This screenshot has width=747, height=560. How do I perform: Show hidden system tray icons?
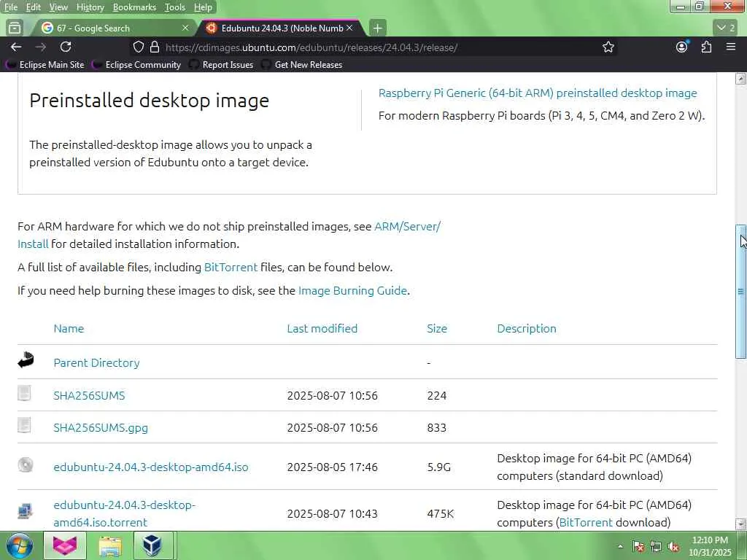[620, 547]
